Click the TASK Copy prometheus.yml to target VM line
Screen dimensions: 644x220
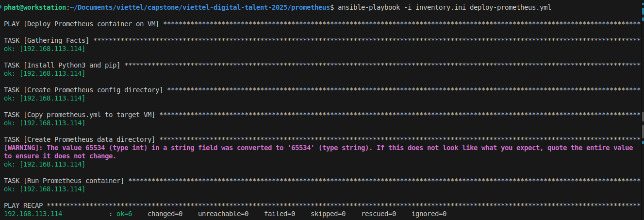coord(322,115)
